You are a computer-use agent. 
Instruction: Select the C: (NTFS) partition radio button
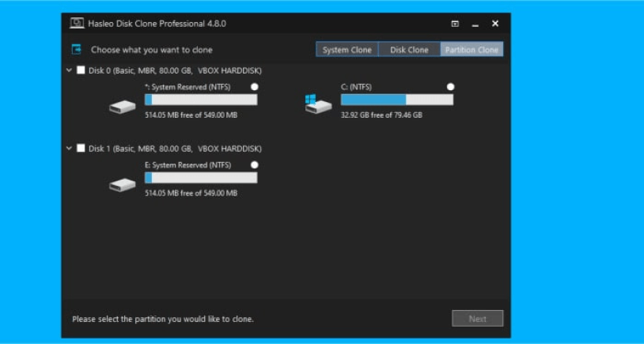click(x=450, y=87)
